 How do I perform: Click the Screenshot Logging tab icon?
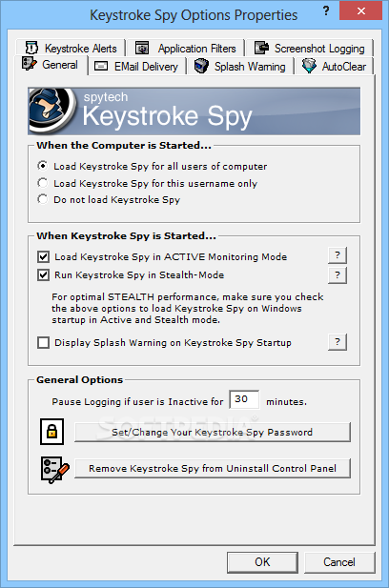262,48
